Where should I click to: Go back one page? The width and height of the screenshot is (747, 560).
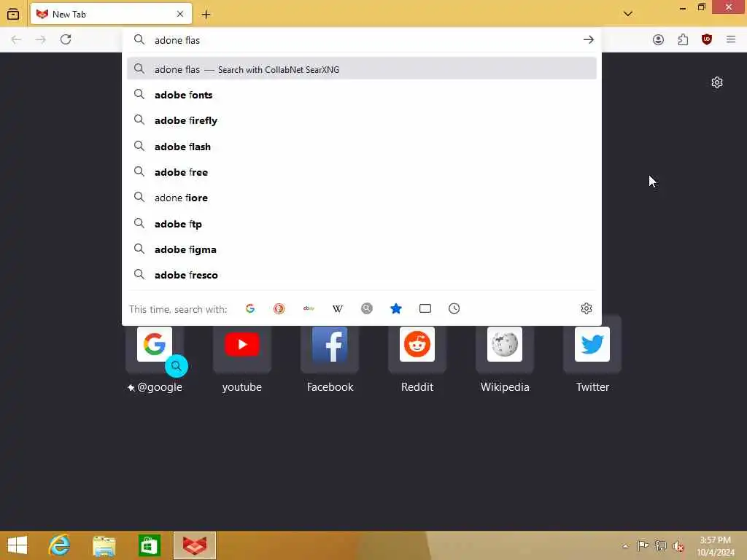pyautogui.click(x=16, y=39)
